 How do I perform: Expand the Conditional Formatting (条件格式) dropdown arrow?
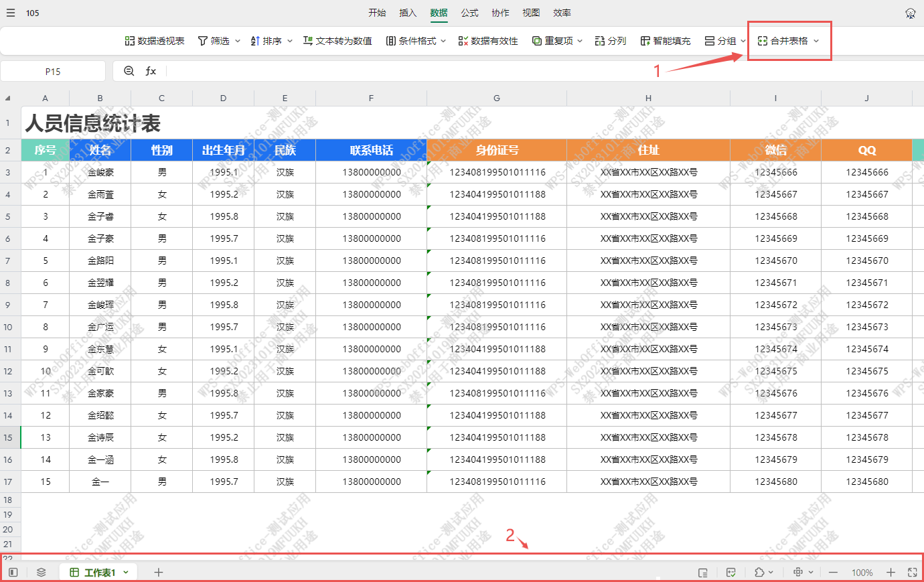coord(443,41)
